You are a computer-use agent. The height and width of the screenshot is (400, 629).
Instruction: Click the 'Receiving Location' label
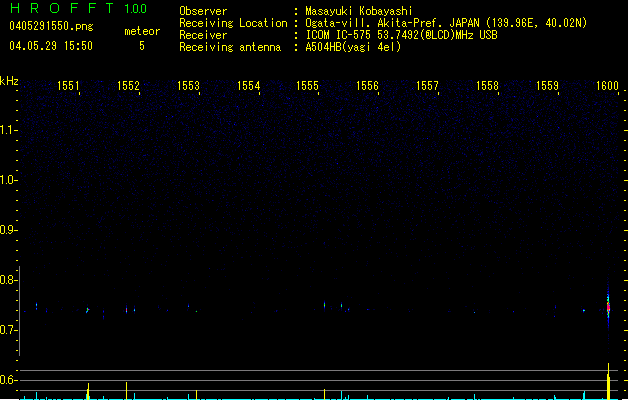233,23
